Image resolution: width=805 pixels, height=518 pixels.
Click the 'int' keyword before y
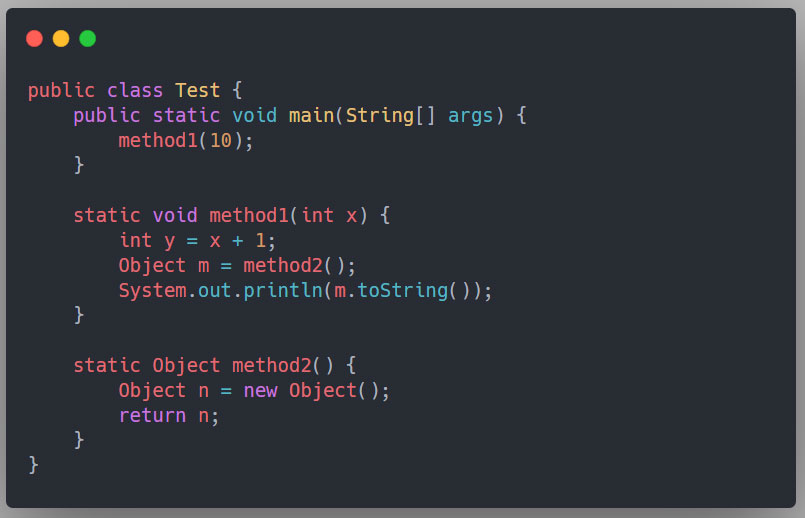(x=135, y=240)
